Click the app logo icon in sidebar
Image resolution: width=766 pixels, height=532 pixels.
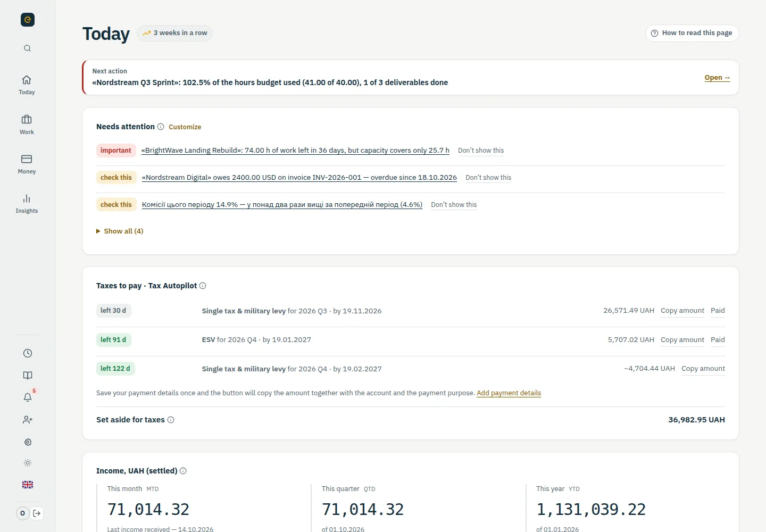tap(28, 20)
